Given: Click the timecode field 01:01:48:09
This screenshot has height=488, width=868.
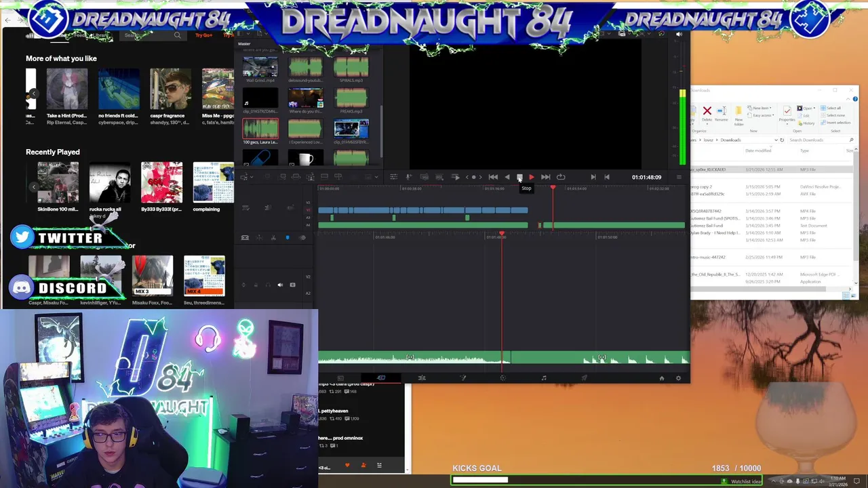Looking at the screenshot, I should point(646,177).
